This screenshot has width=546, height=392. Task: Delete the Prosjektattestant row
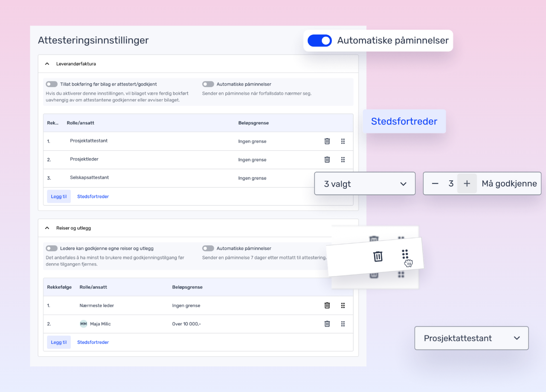tap(327, 141)
